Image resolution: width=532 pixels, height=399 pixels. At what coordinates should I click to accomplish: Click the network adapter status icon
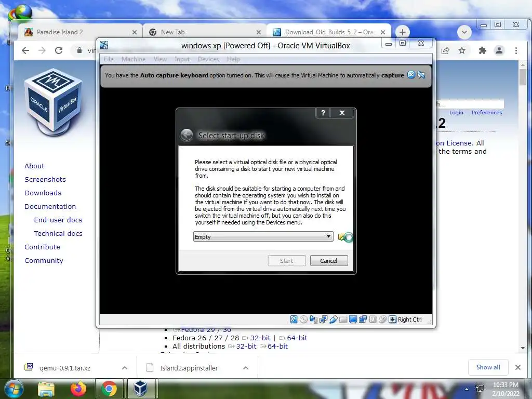tap(323, 320)
